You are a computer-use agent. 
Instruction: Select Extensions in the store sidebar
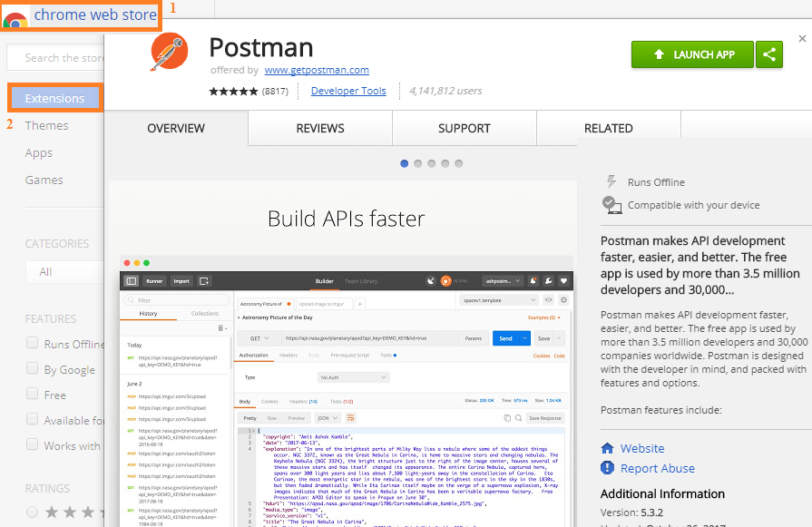pos(55,98)
